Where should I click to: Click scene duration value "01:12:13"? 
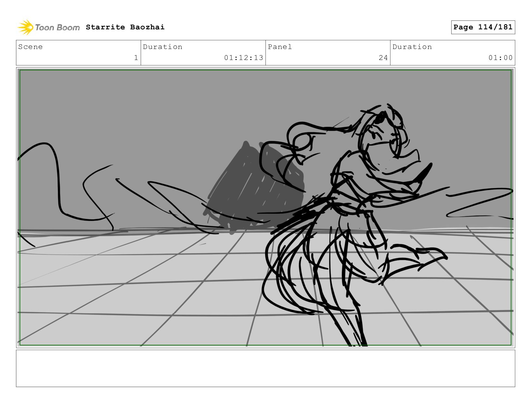244,58
